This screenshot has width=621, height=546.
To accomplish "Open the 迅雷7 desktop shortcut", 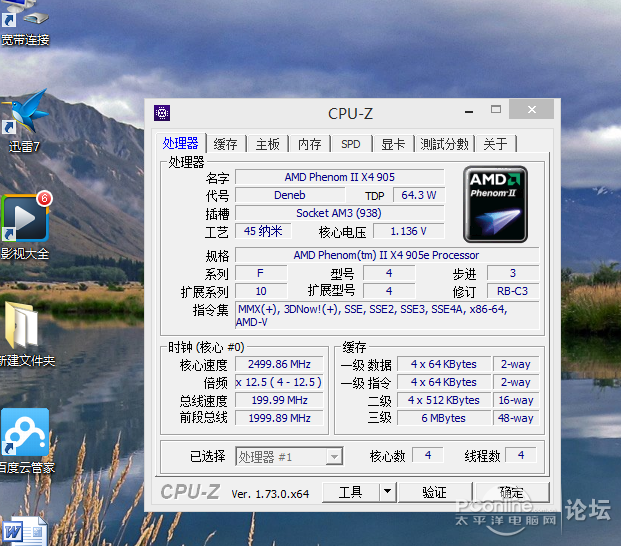I will pyautogui.click(x=25, y=121).
